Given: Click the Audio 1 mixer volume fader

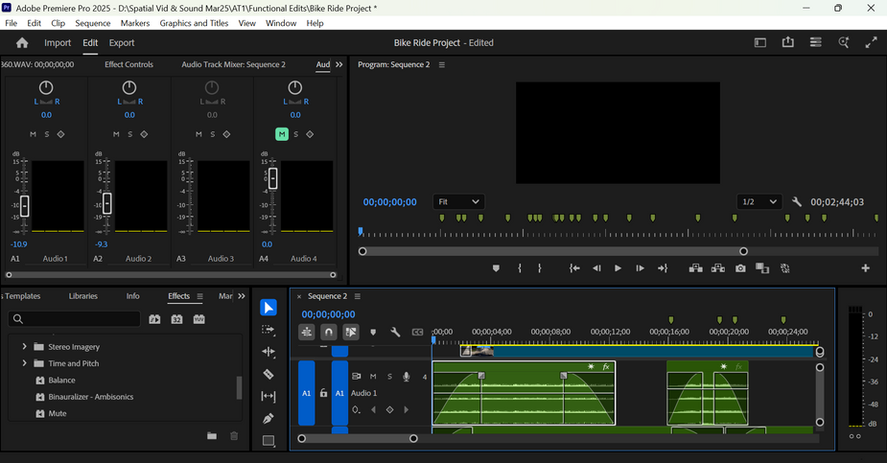Looking at the screenshot, I should (x=25, y=206).
